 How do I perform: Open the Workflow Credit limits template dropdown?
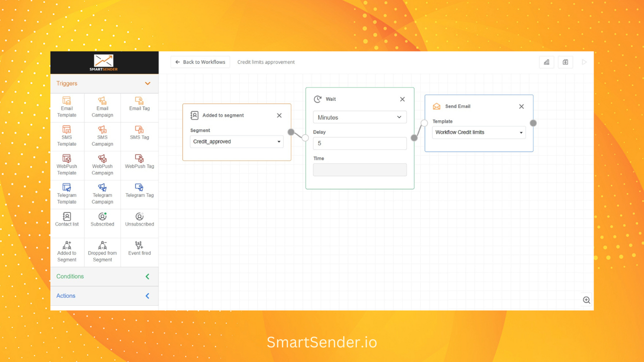[479, 132]
